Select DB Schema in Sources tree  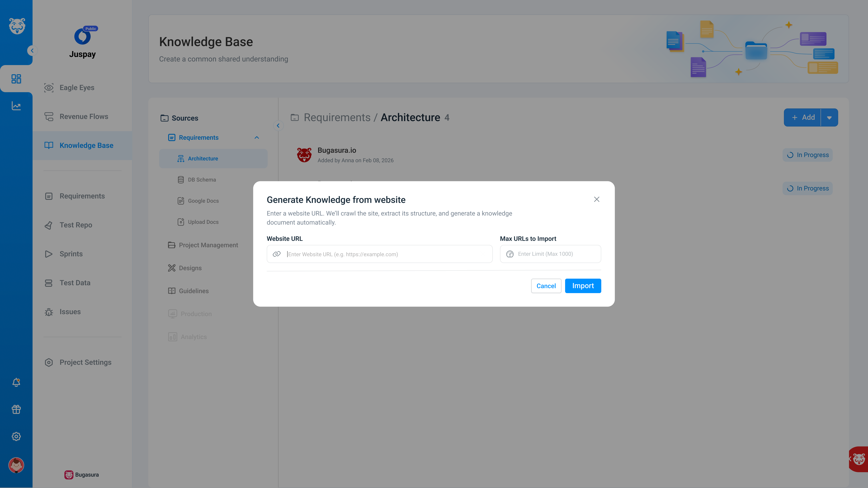tap(201, 180)
